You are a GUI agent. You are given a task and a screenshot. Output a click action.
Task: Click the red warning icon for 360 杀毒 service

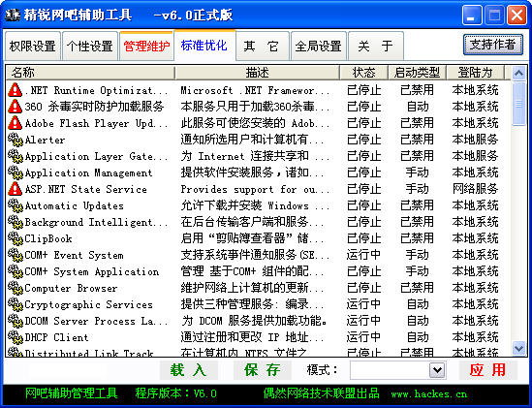[15, 107]
